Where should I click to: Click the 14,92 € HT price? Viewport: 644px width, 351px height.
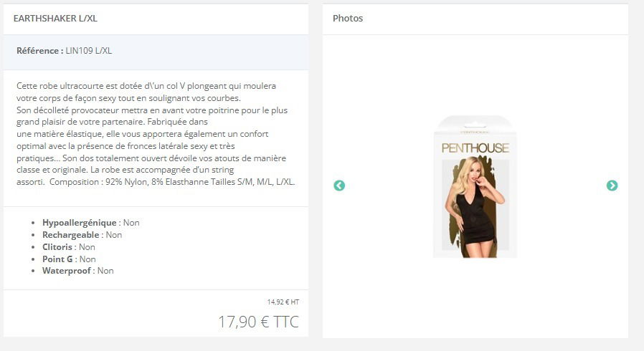283,302
